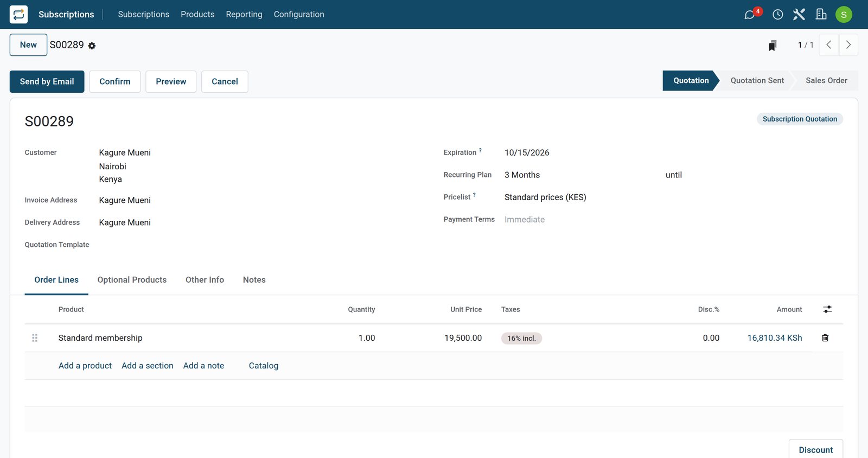
Task: Open the Reporting menu
Action: pyautogui.click(x=244, y=15)
